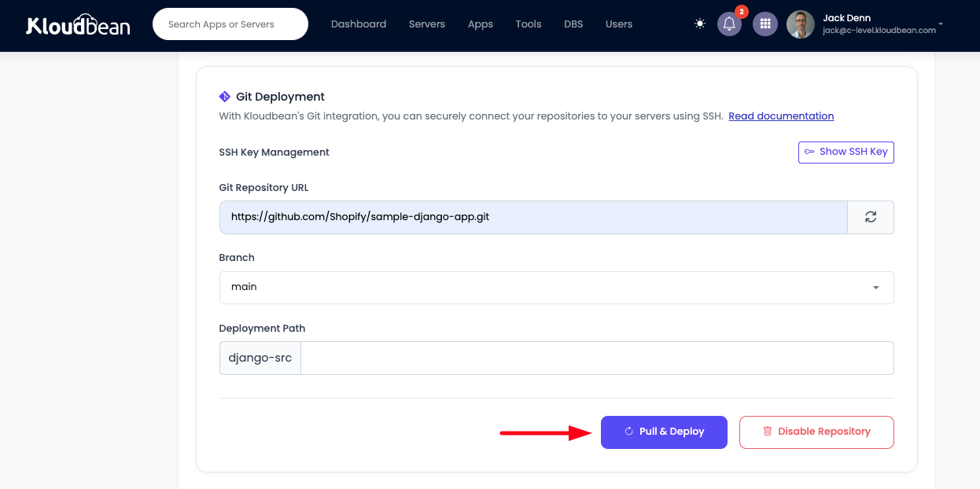Switch to the Dashboard section
The image size is (980, 489).
[359, 24]
